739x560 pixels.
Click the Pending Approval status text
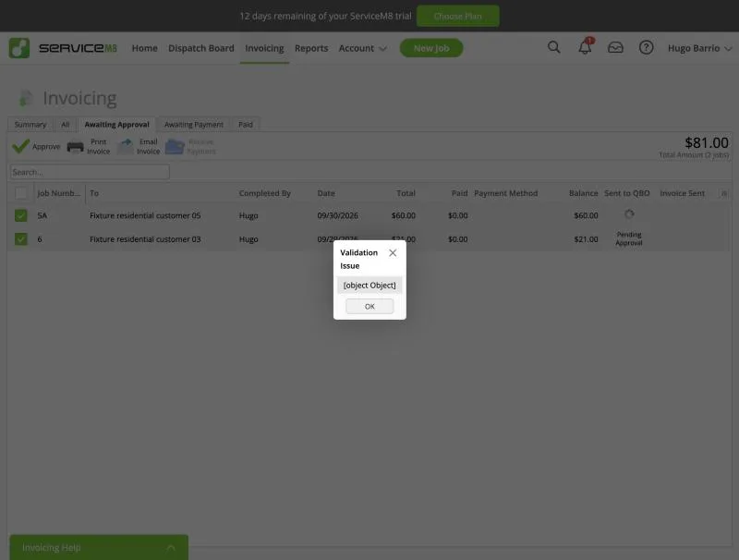point(629,238)
